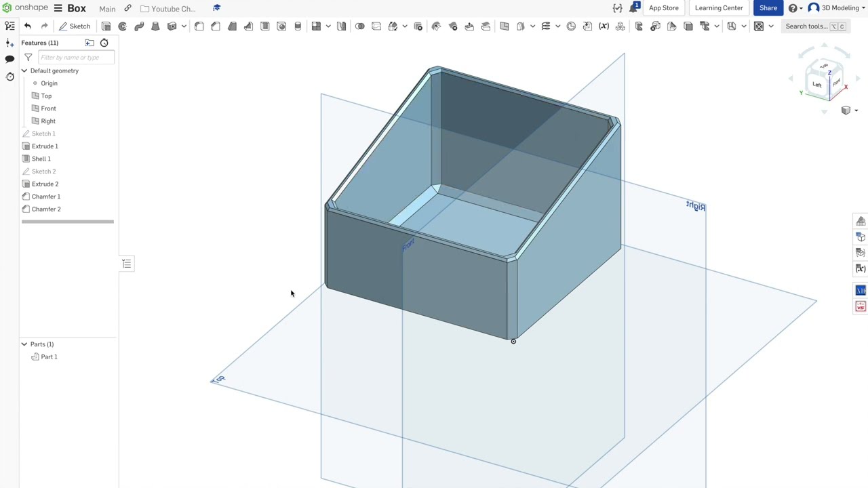Select the Rib tool
The width and height of the screenshot is (868, 488).
[x=248, y=26]
